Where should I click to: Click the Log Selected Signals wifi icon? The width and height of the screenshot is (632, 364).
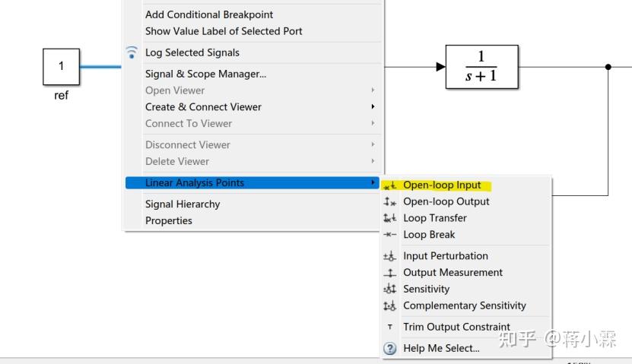[x=132, y=52]
